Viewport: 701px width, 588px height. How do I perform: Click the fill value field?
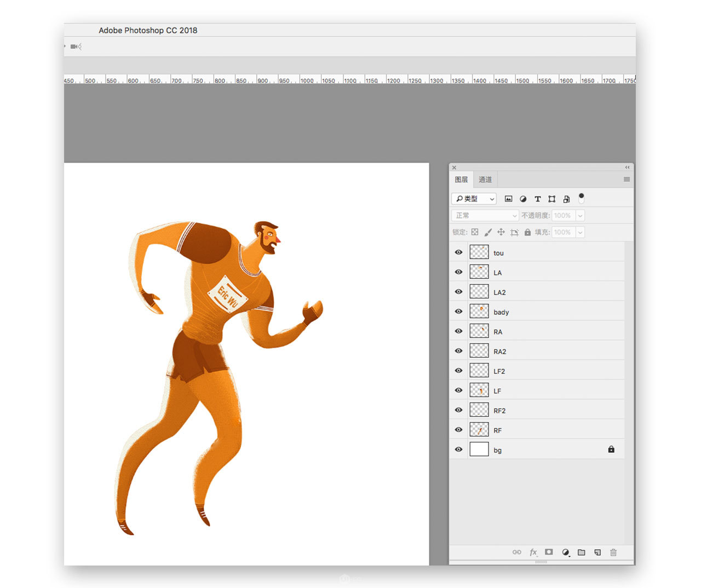564,232
